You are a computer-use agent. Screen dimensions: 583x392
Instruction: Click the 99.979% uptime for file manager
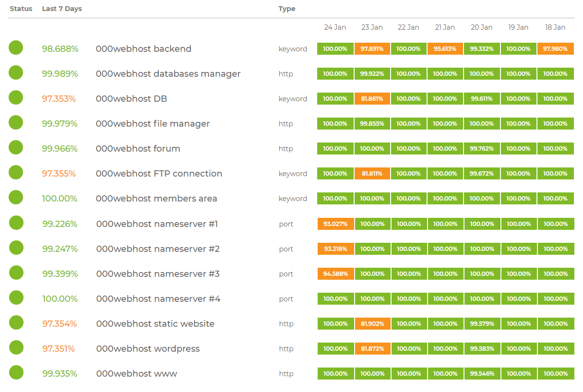pos(59,124)
